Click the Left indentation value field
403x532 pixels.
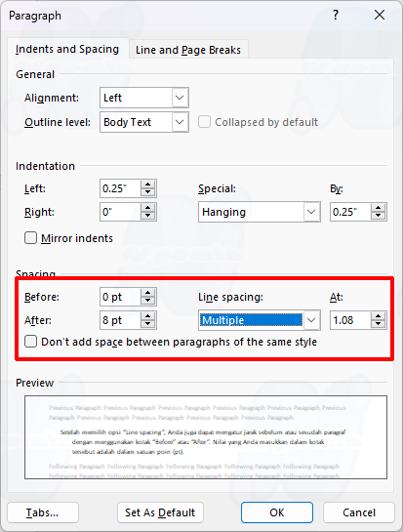pyautogui.click(x=120, y=188)
